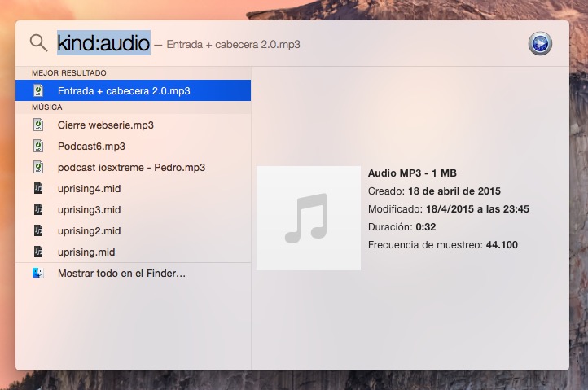Open Mostrar todo en el Finder...
Image resolution: width=588 pixels, height=390 pixels.
[133, 274]
